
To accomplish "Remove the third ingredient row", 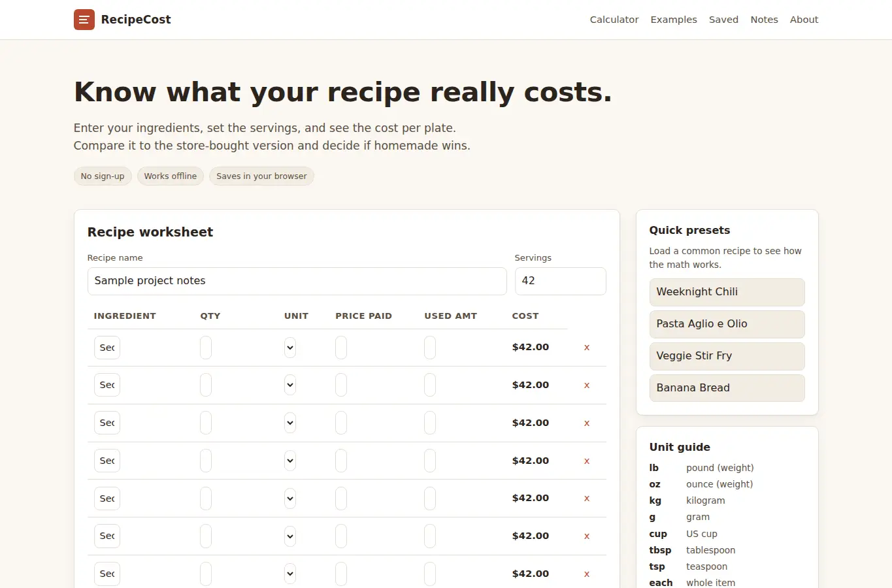I will (x=587, y=423).
